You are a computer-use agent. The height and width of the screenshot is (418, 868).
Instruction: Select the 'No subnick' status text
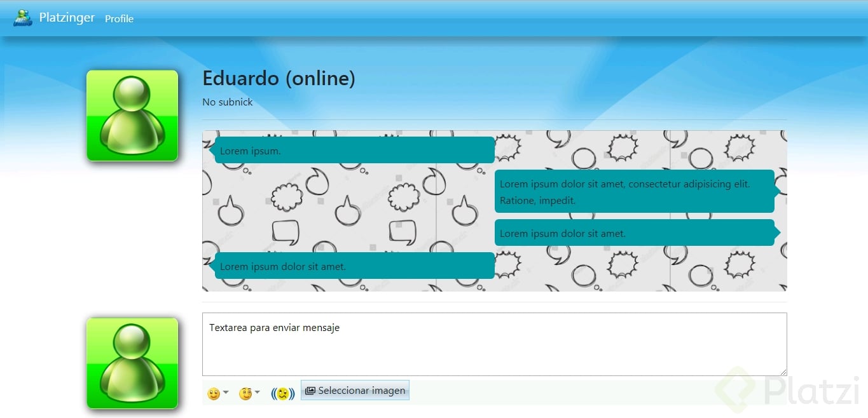(228, 102)
